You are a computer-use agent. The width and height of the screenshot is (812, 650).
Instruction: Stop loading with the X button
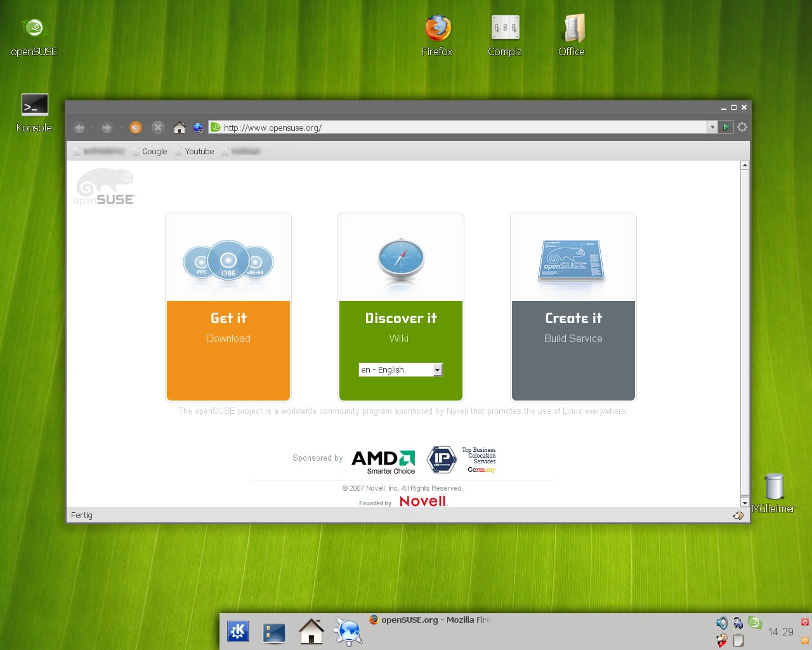[158, 128]
